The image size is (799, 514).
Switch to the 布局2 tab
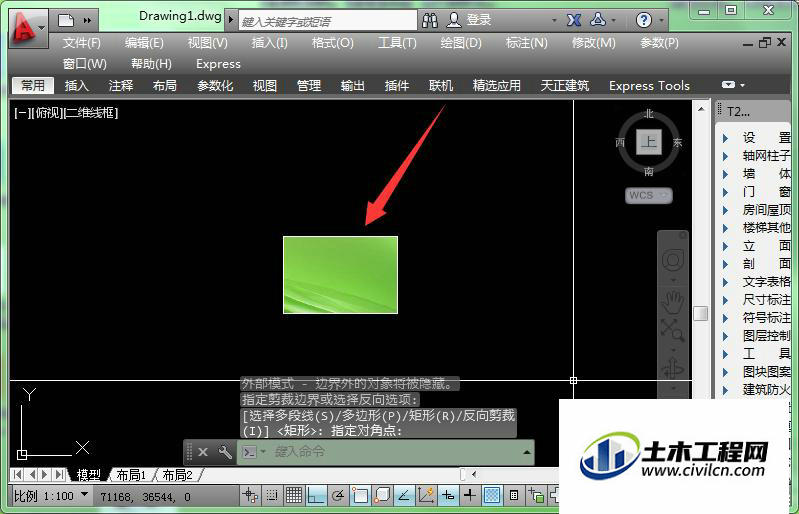(x=177, y=475)
